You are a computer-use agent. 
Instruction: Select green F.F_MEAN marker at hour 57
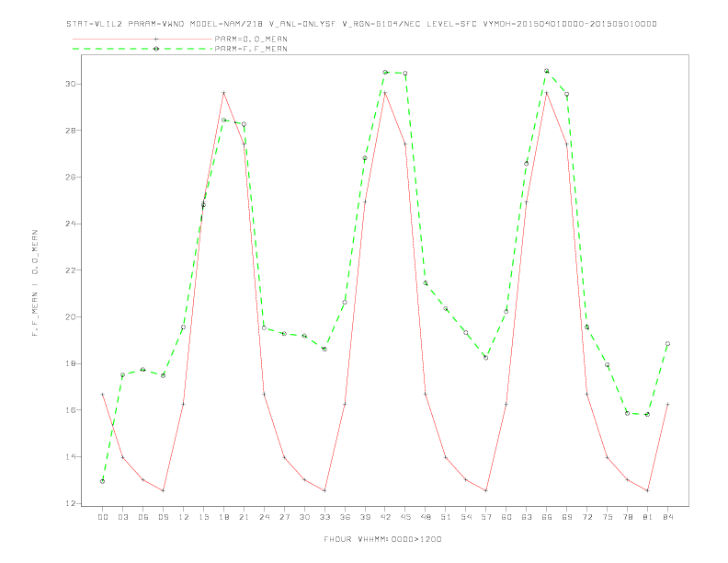486,358
